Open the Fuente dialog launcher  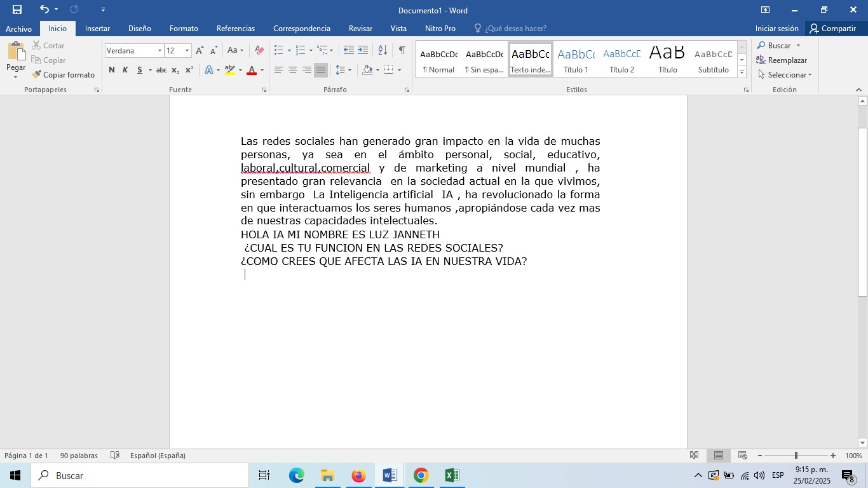coord(264,90)
